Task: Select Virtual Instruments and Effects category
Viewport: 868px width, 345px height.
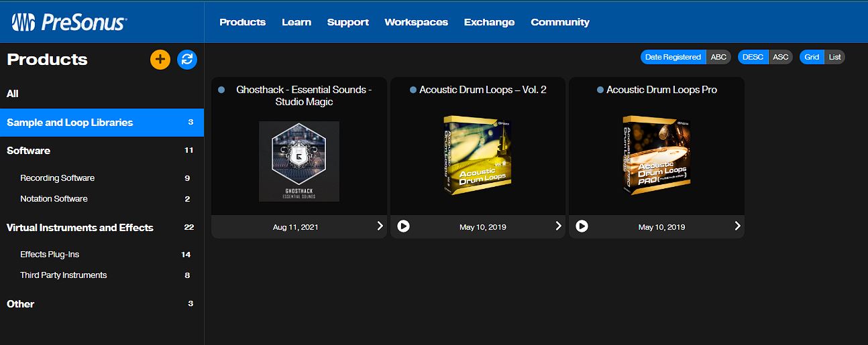Action: pos(102,228)
